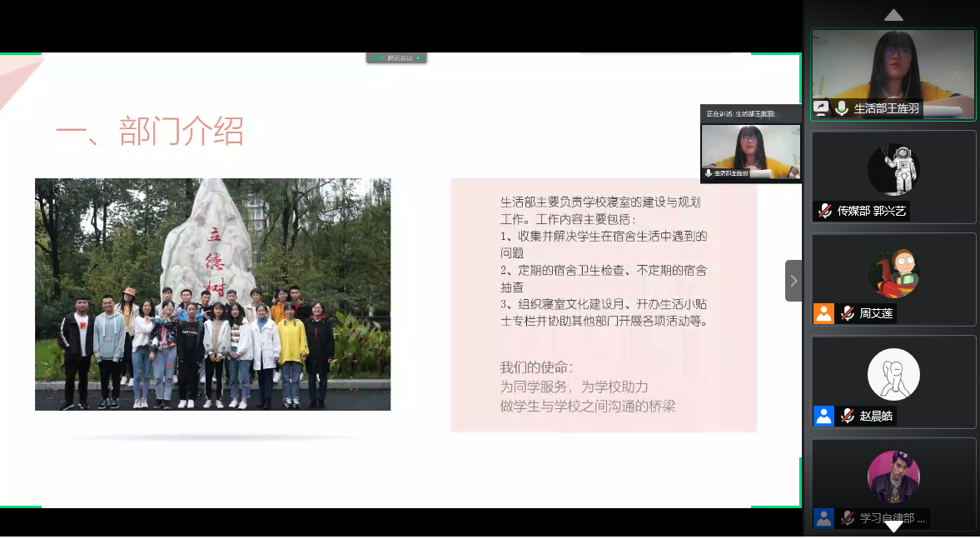980x539 pixels.
Task: Click the 腾讯会议 floating tab on the slide
Action: coord(396,58)
